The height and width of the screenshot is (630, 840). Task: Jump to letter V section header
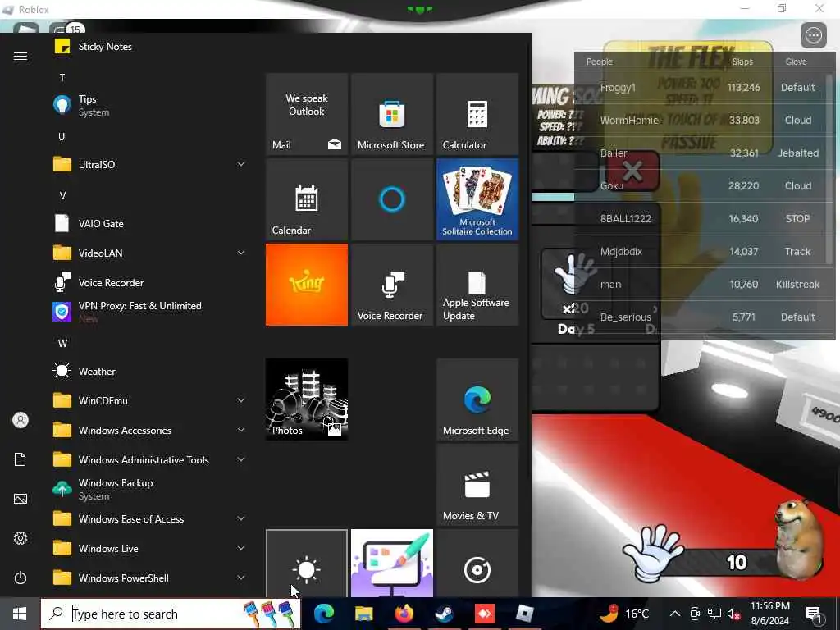click(62, 195)
